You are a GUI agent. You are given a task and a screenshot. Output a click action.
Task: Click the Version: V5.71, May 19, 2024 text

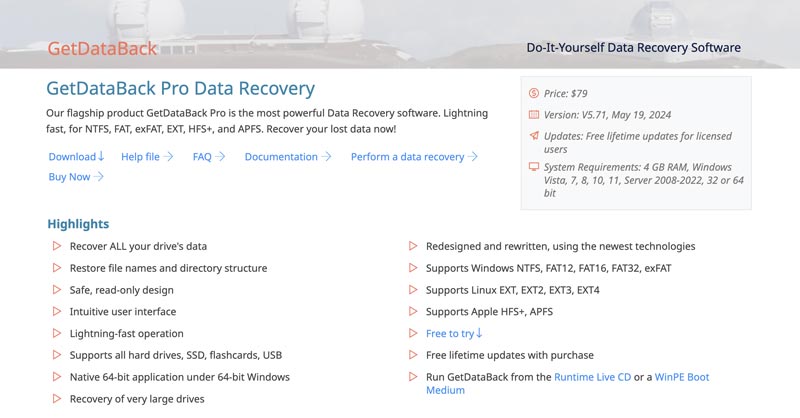[x=607, y=115]
